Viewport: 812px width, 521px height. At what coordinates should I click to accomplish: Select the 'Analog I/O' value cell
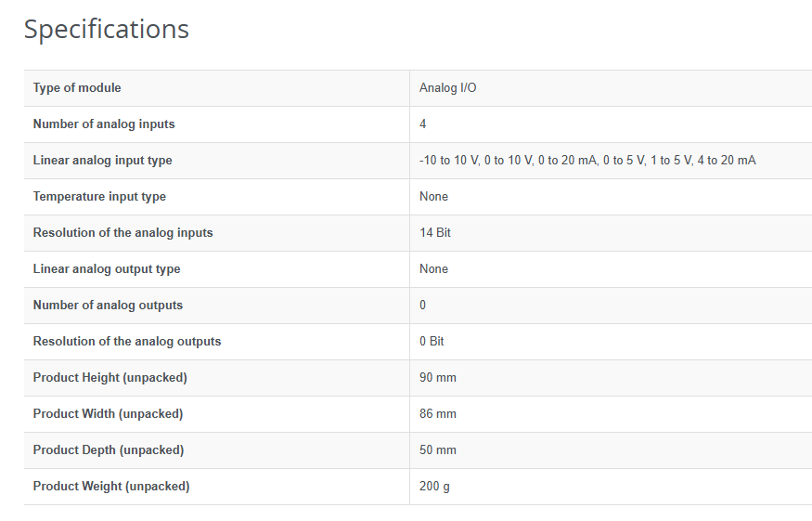(448, 88)
